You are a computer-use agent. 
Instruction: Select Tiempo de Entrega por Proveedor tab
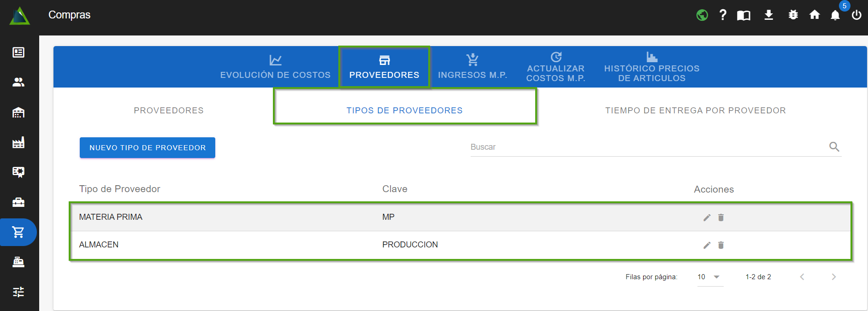[695, 111]
